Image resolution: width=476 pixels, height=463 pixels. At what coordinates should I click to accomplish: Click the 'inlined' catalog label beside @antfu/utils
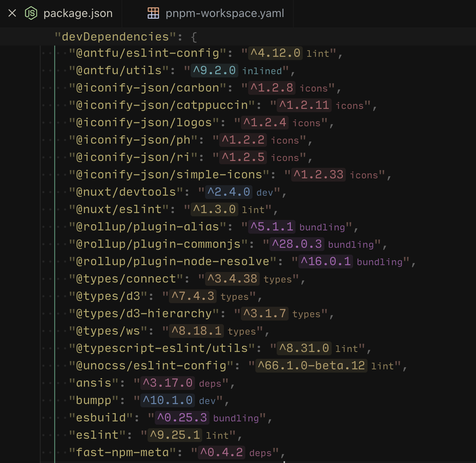coord(263,71)
